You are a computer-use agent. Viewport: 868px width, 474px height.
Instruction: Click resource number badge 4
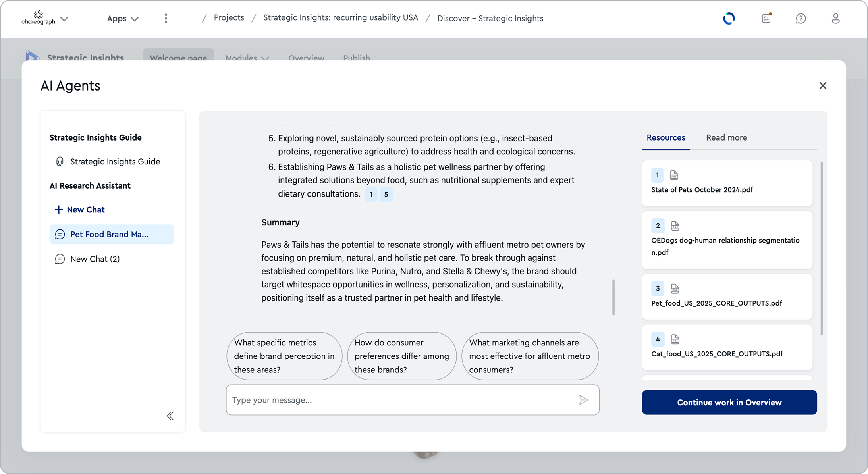pyautogui.click(x=658, y=339)
